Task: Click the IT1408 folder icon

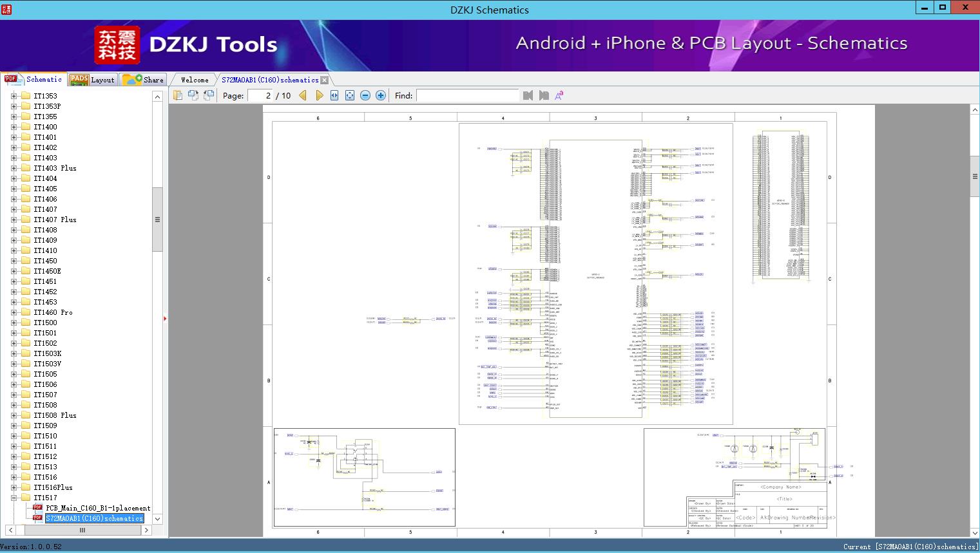Action: coord(26,230)
